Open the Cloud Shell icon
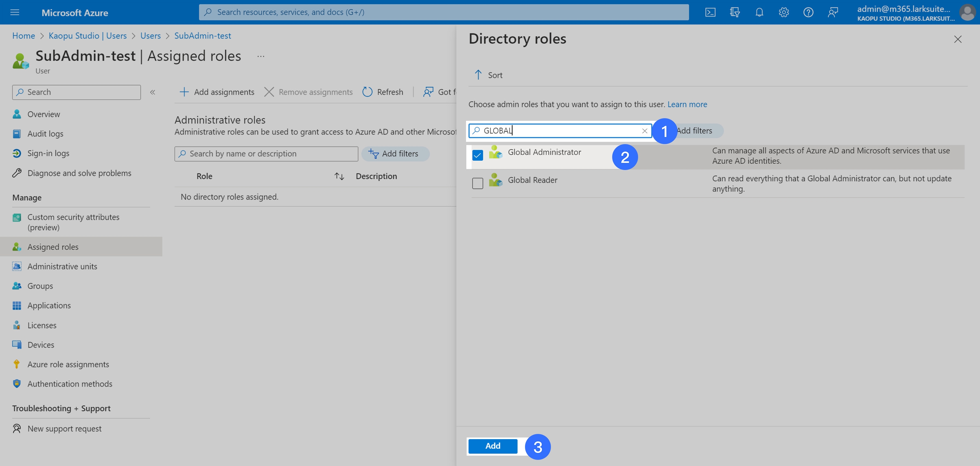 pos(710,12)
